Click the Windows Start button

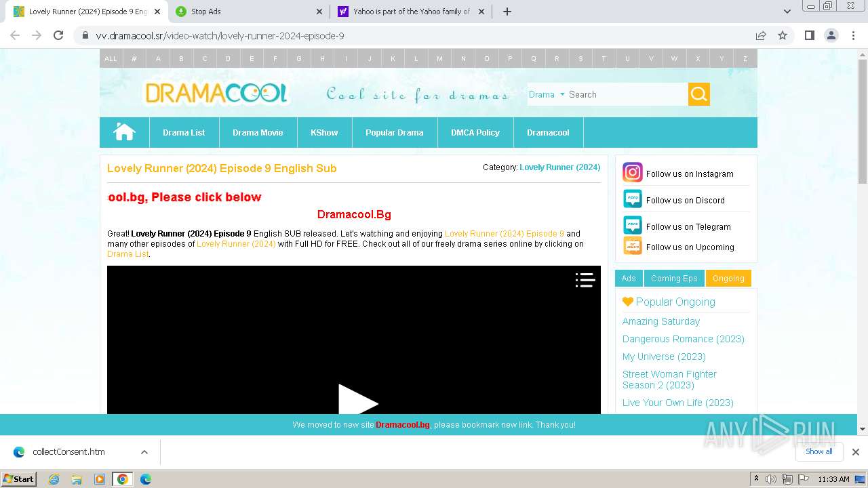click(19, 479)
